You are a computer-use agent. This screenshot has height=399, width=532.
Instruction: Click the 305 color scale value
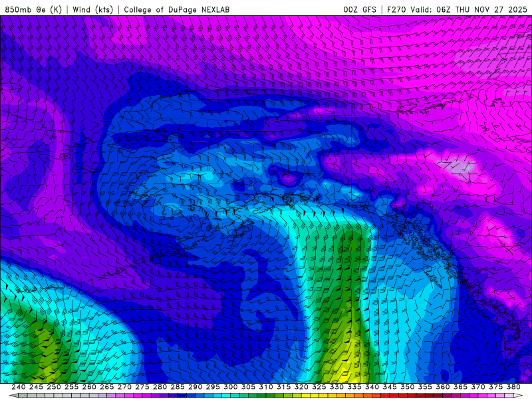click(x=248, y=387)
